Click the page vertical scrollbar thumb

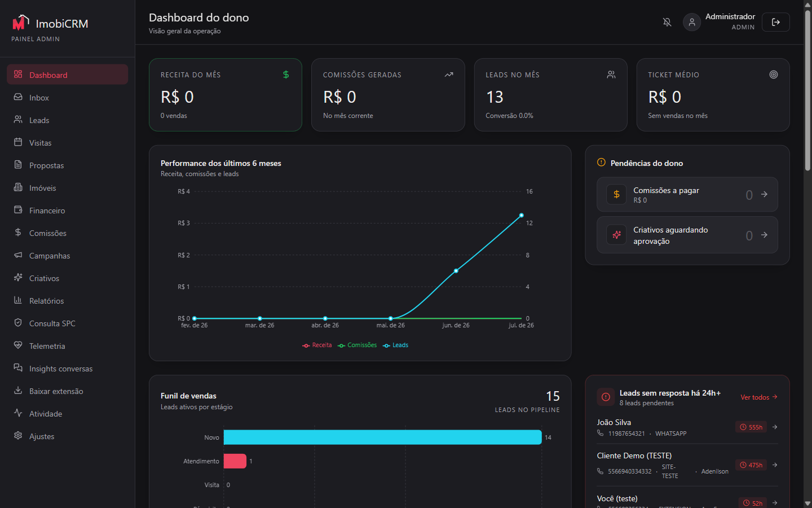click(807, 90)
